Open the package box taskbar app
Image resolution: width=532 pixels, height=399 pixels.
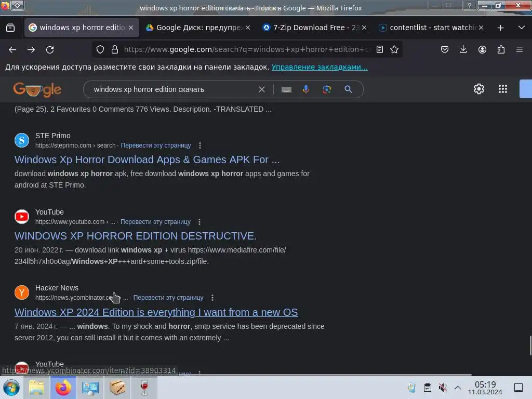[x=117, y=388]
